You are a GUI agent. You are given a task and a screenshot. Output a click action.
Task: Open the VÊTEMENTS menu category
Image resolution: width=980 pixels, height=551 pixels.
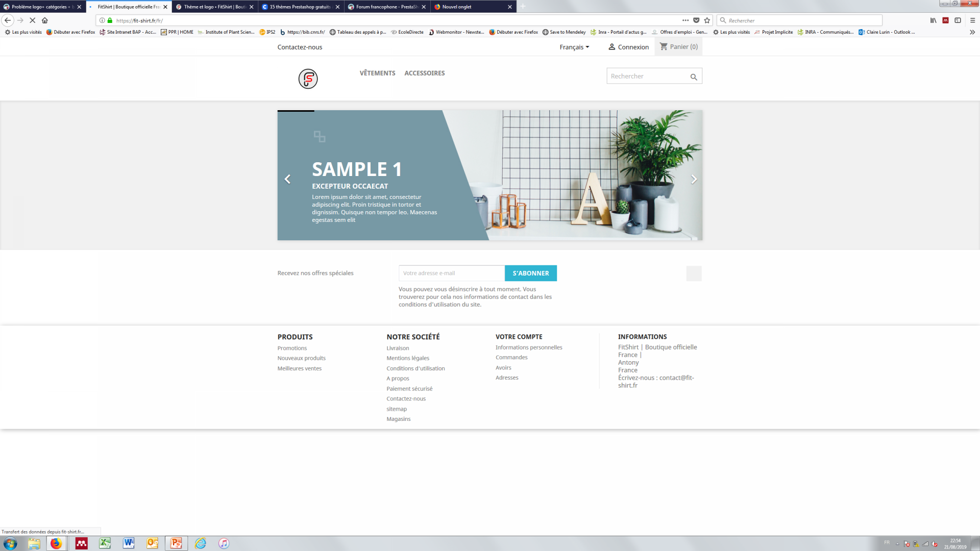pyautogui.click(x=377, y=73)
